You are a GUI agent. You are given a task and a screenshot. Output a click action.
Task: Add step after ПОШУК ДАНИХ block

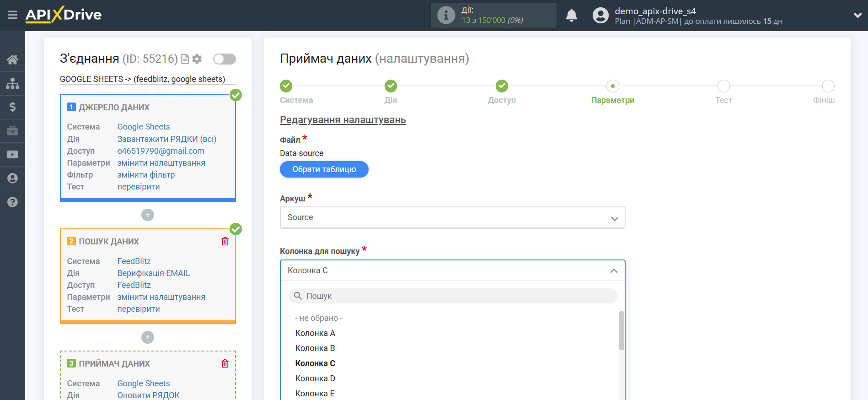(148, 337)
